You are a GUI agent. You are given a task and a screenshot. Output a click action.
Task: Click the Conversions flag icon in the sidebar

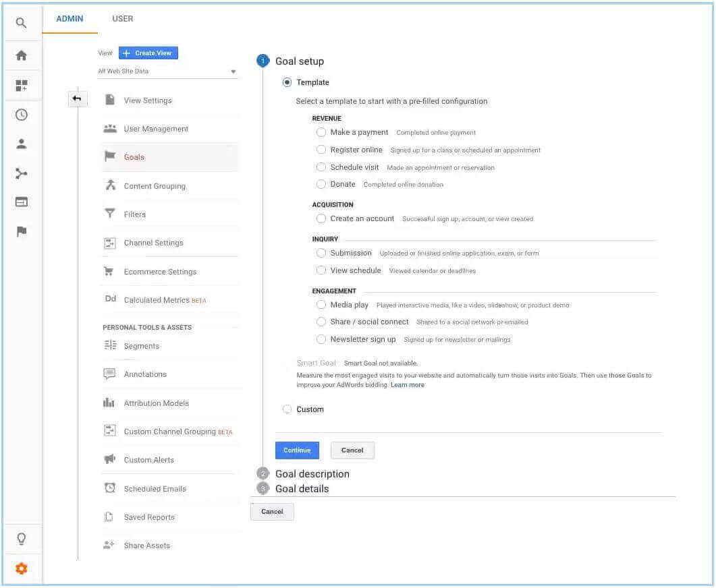[21, 231]
